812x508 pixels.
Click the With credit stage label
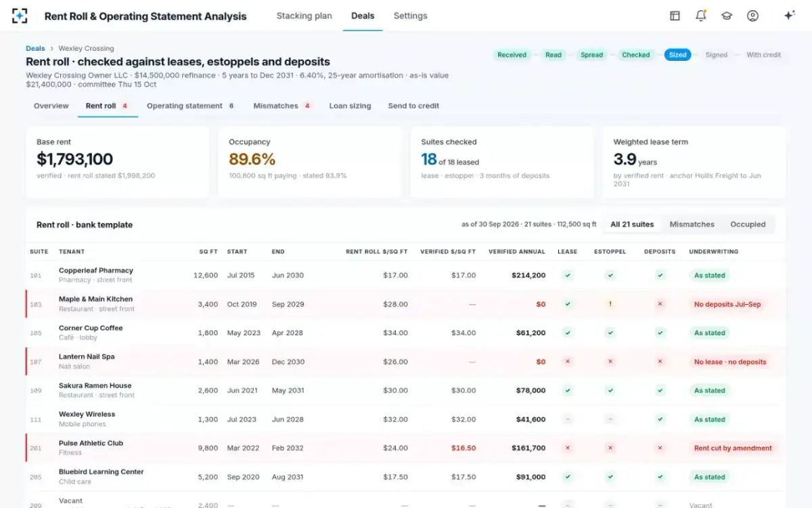coord(764,55)
